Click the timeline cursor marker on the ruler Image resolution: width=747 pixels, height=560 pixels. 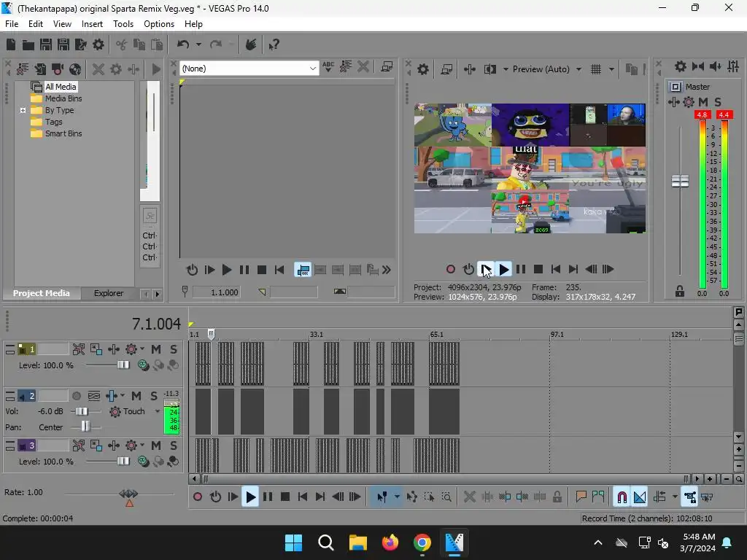[211, 334]
